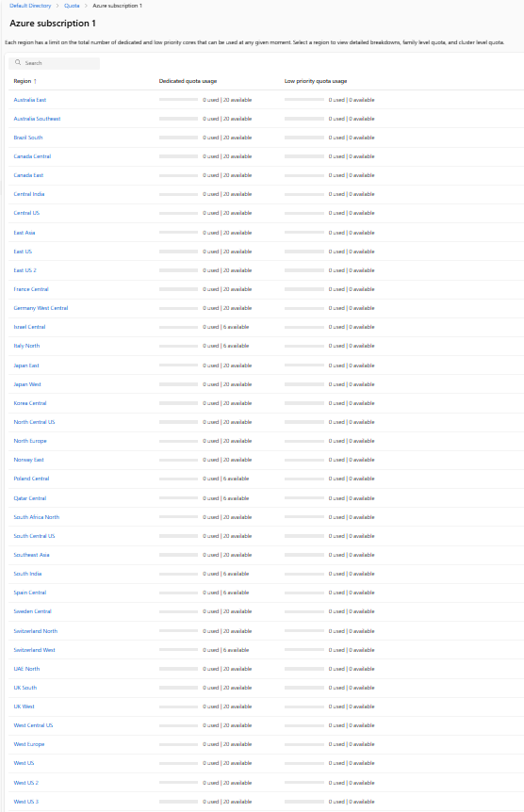Viewport: 524px width, 812px height.
Task: Open the Israel Central region
Action: (x=29, y=327)
